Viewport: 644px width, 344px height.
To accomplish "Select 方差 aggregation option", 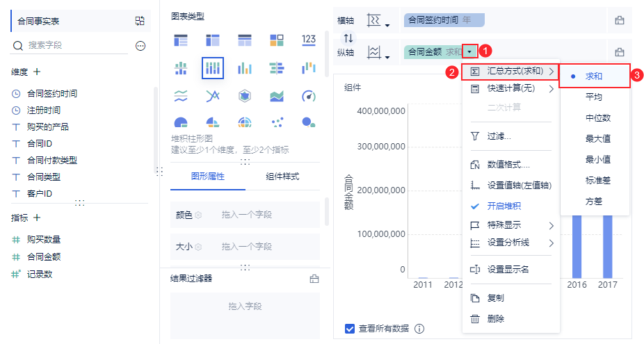I will coord(595,202).
